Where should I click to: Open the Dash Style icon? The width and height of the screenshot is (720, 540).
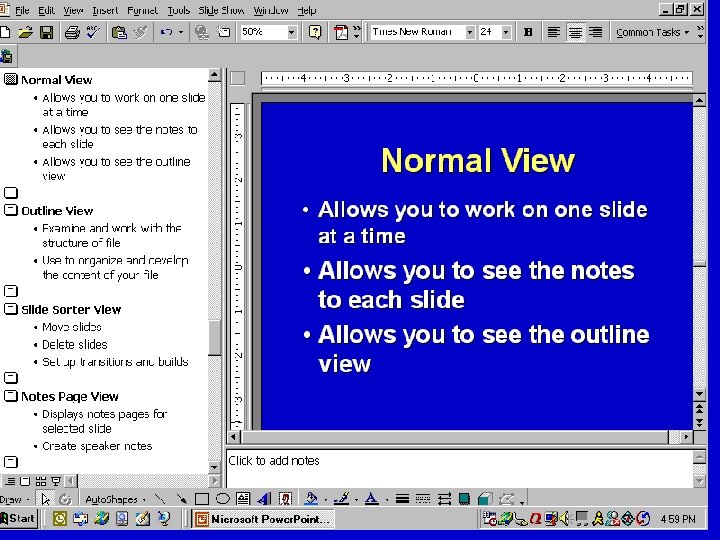[x=423, y=499]
